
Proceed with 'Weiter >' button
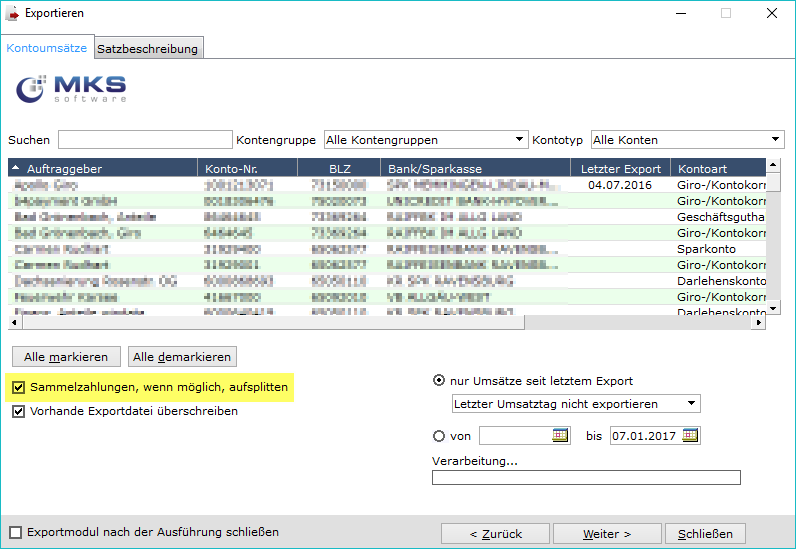point(607,534)
